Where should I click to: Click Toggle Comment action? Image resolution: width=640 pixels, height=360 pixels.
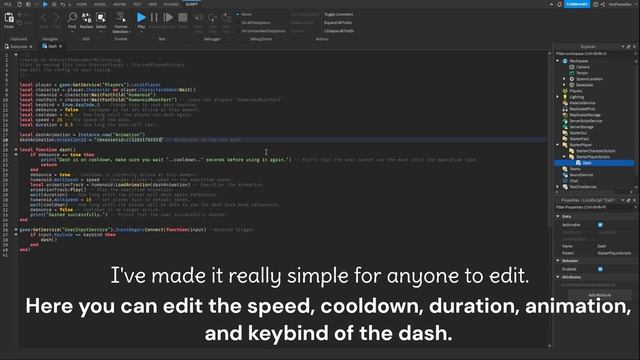tap(338, 14)
